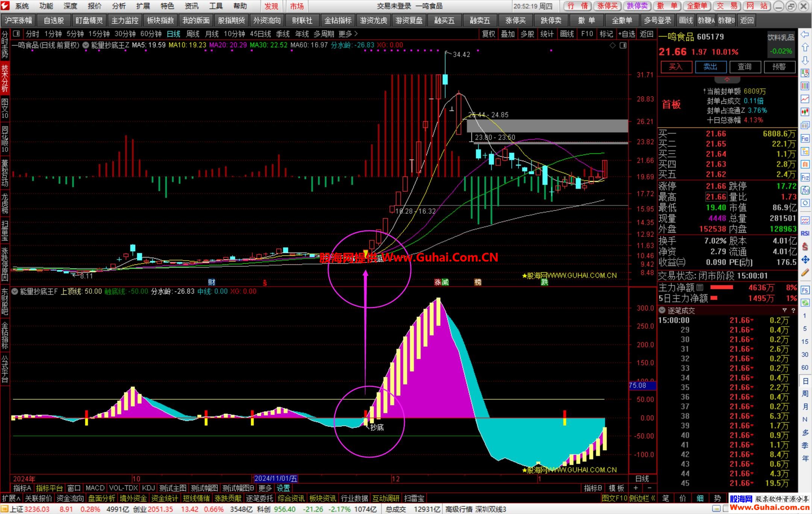Open the 分析 menu
Screen dimensions: 812x514
pos(119,6)
